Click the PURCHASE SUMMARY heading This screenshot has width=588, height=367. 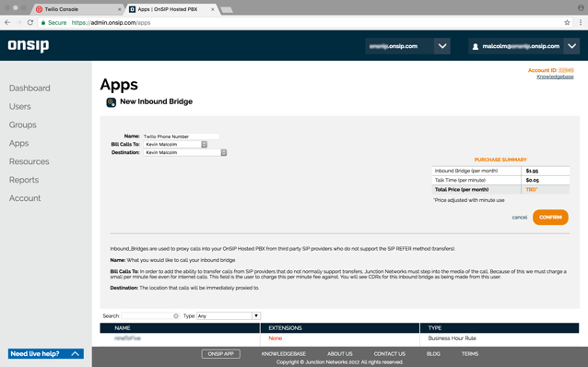click(x=500, y=160)
